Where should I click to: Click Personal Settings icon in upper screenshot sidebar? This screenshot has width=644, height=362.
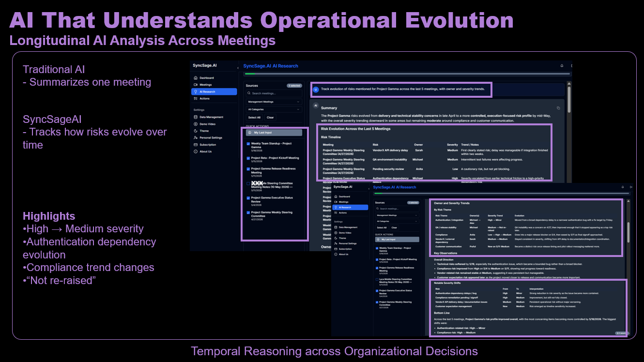click(x=195, y=137)
